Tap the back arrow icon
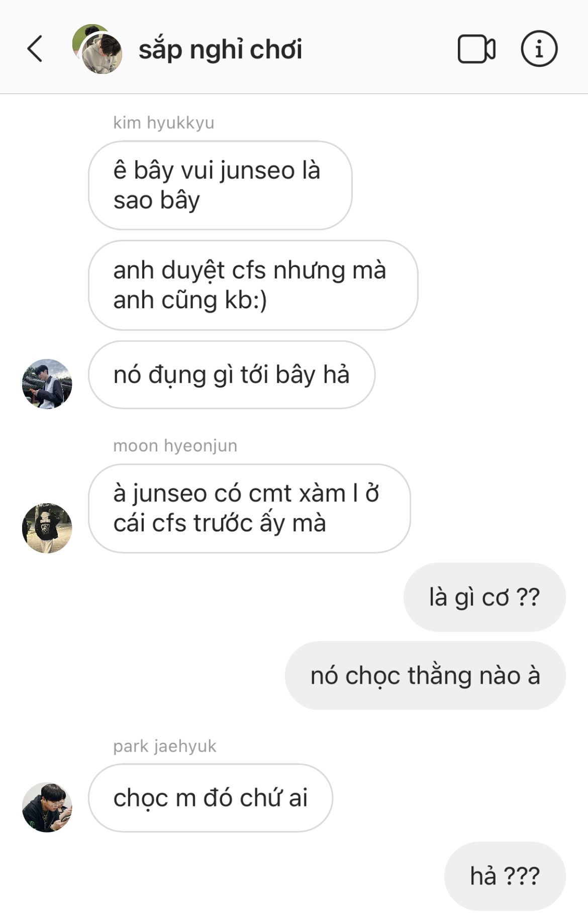The width and height of the screenshot is (588, 916). (35, 49)
